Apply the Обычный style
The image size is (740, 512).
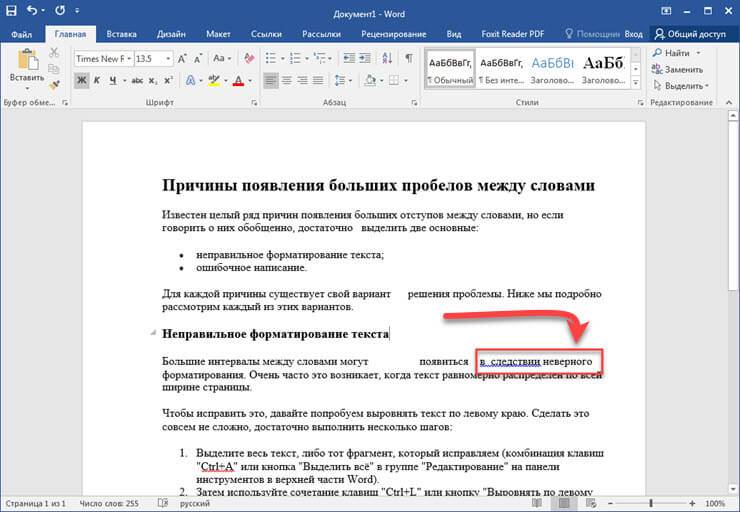point(450,69)
